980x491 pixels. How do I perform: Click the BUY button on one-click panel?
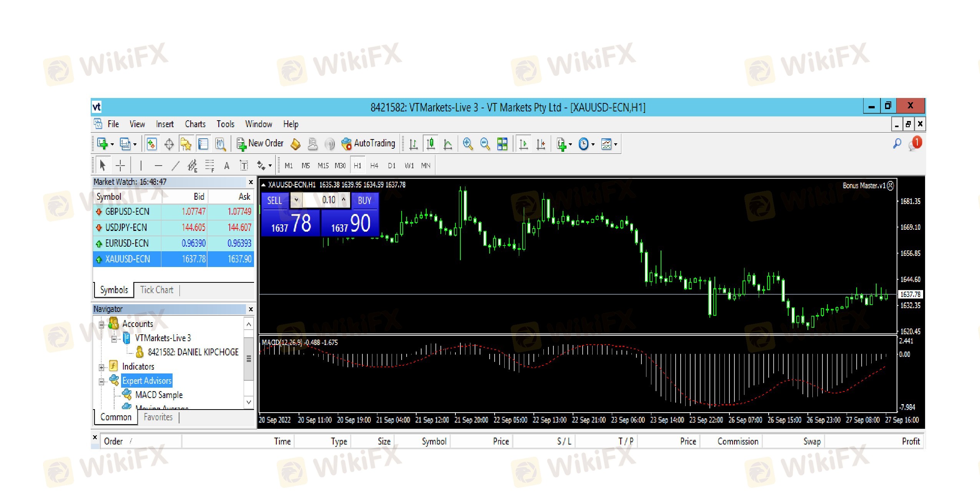tap(365, 201)
